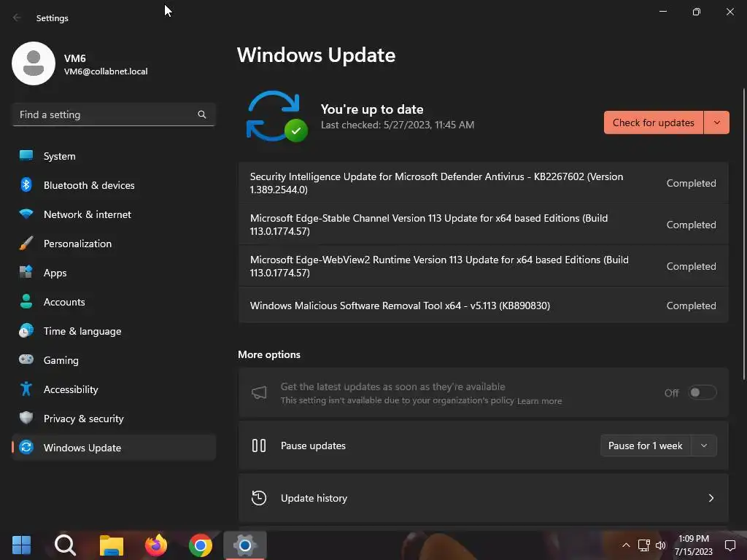Click the Gaming controller icon
Screen dimensions: 747x560
coord(26,359)
